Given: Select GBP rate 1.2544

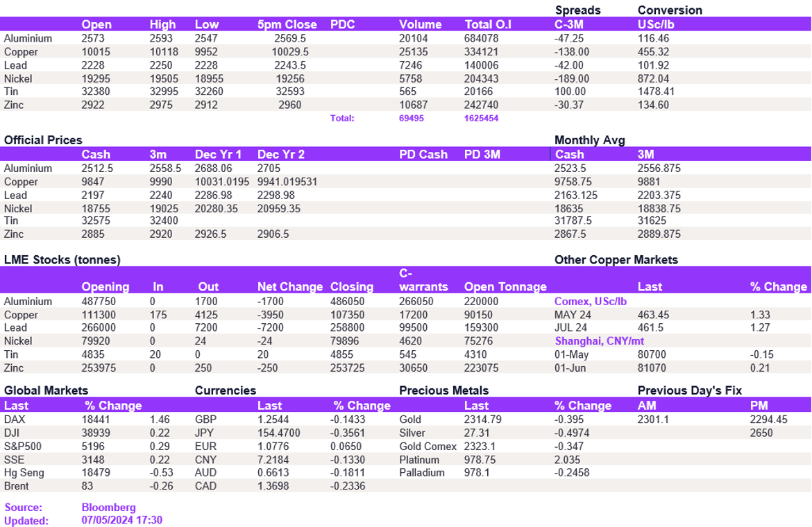Looking at the screenshot, I should (x=273, y=420).
